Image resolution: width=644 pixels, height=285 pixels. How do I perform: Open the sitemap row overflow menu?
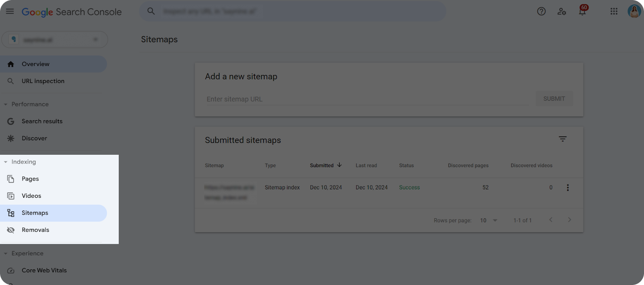(568, 187)
